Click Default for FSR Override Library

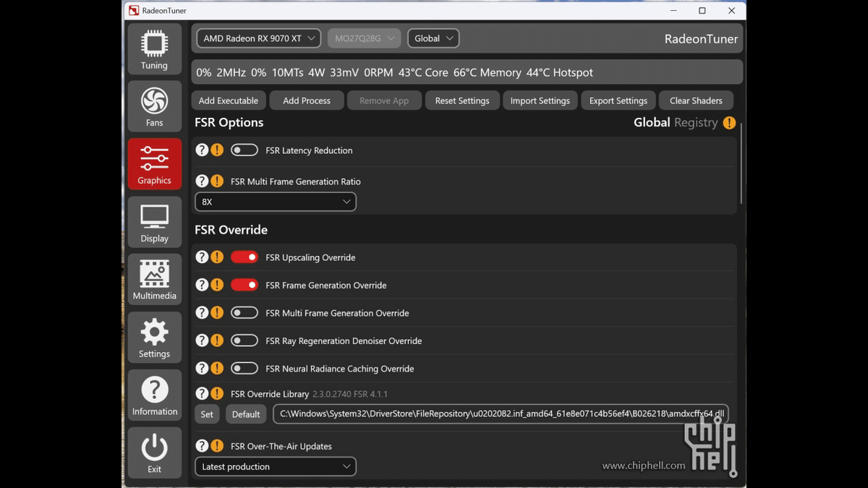(246, 414)
